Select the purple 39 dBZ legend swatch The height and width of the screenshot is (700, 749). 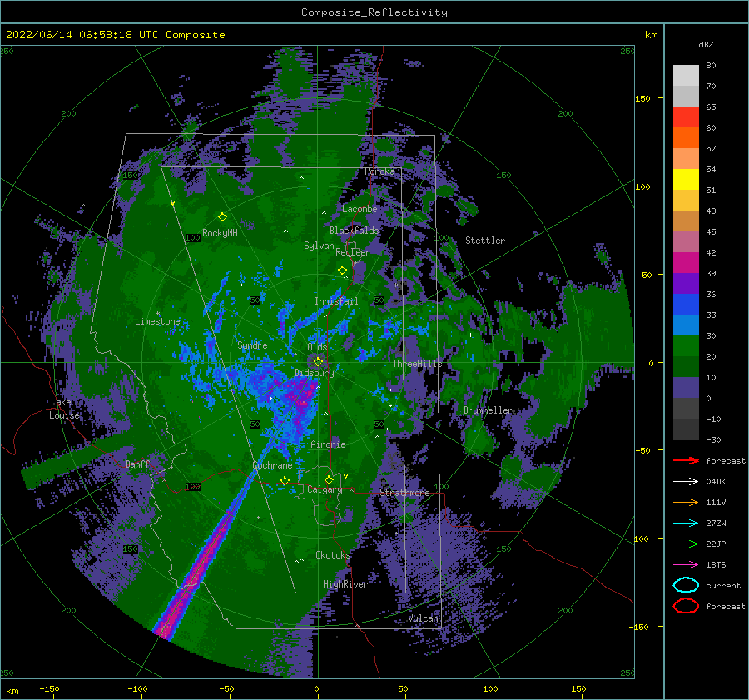tap(686, 283)
